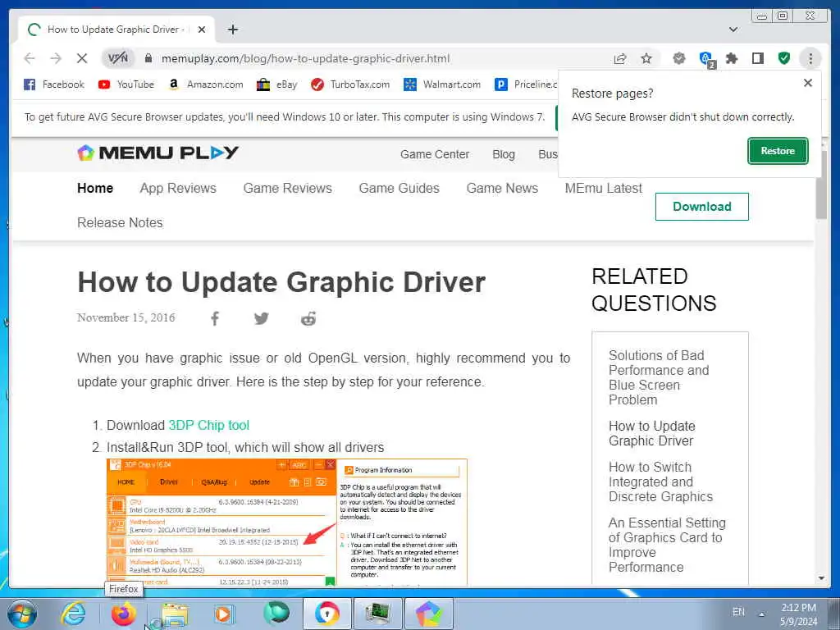Click the back navigation arrow
840x630 pixels.
pos(30,58)
